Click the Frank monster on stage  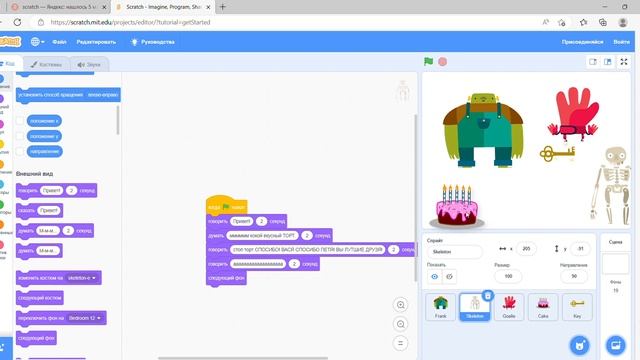(483, 131)
